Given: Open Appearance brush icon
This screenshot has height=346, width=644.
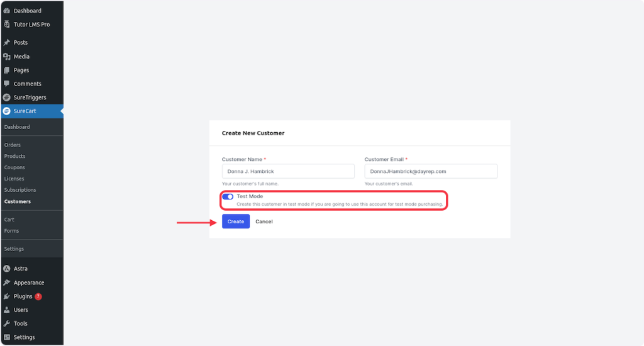Looking at the screenshot, I should pyautogui.click(x=6, y=282).
